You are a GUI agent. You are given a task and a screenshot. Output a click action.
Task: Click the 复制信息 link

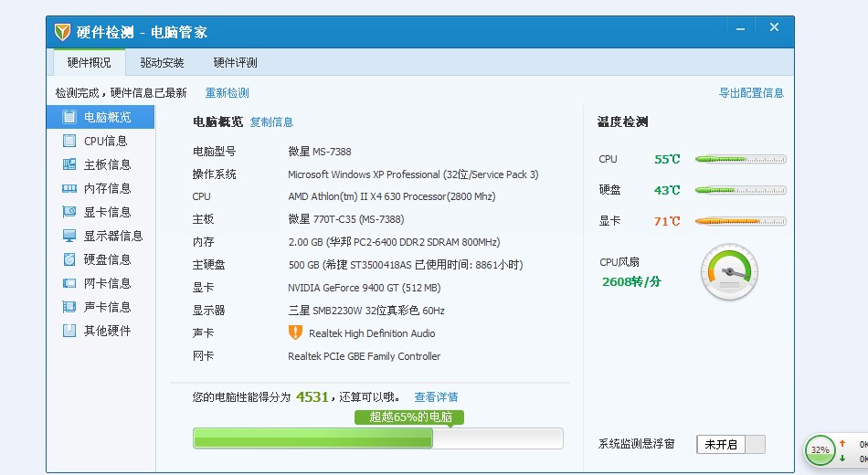pyautogui.click(x=271, y=121)
